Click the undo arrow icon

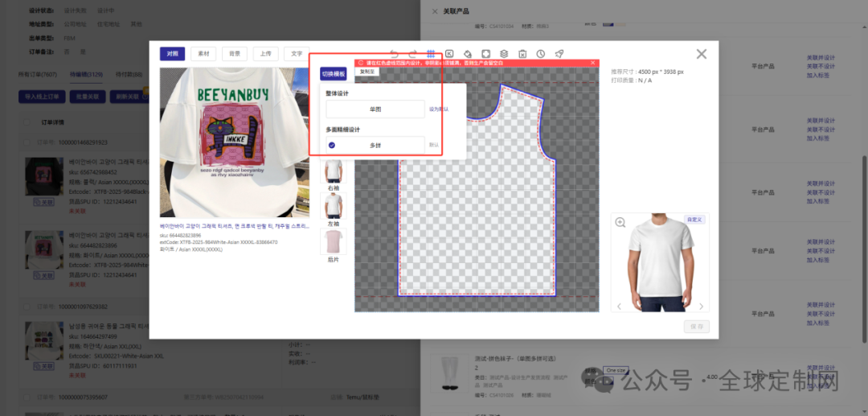coord(394,53)
